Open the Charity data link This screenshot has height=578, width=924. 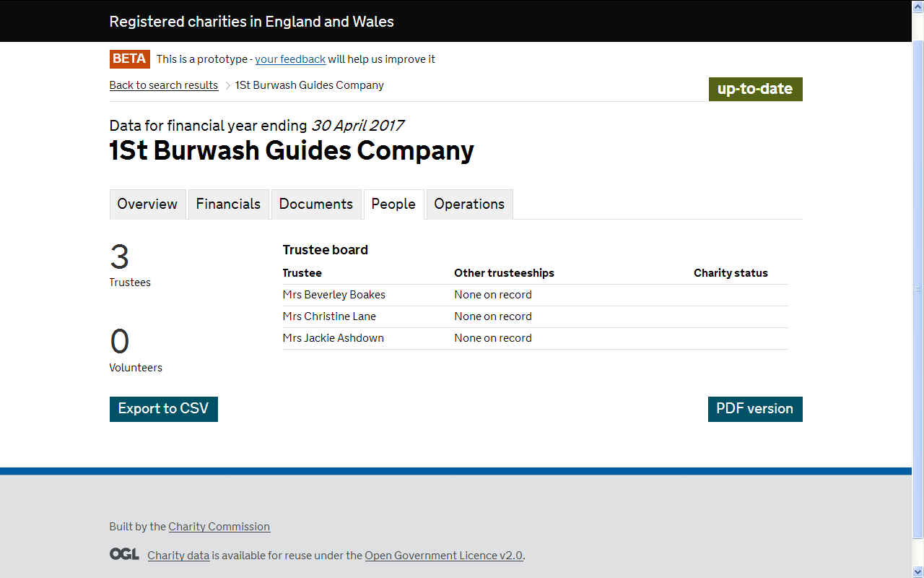178,556
